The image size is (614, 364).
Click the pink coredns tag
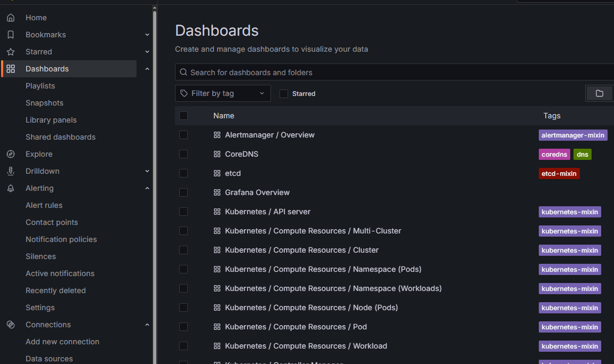click(554, 154)
